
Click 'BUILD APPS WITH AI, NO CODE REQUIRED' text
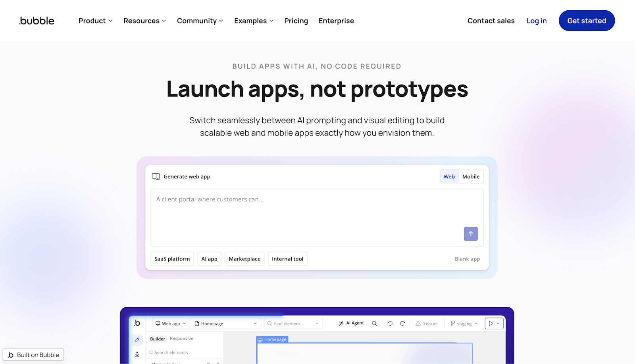pos(317,66)
